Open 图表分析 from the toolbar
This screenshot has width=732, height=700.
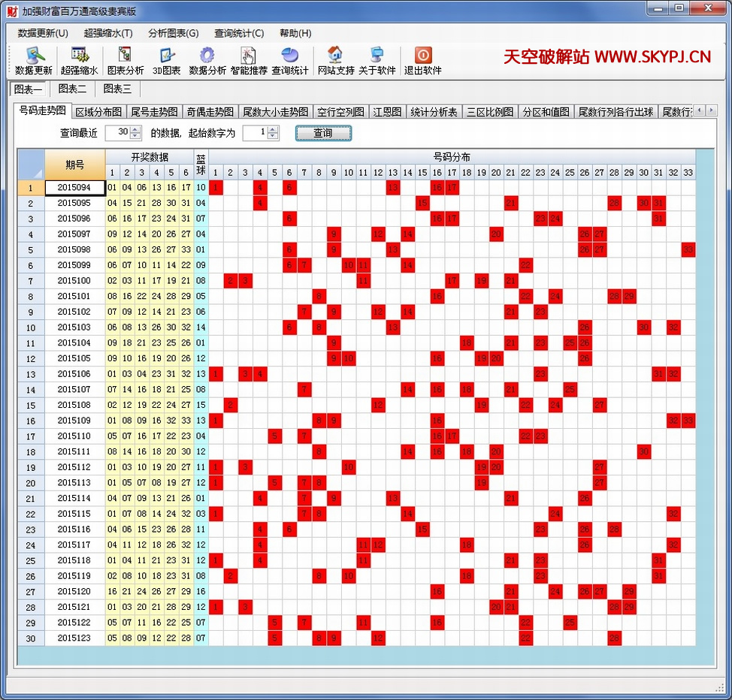point(125,61)
